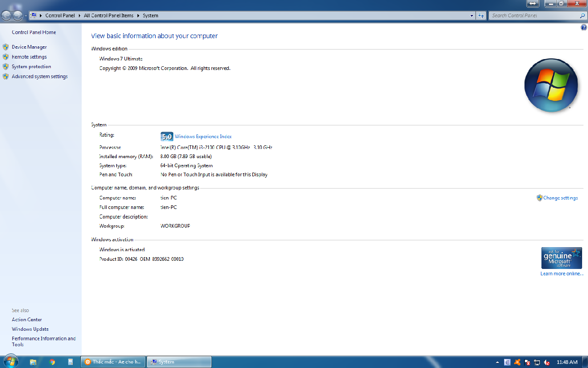The image size is (588, 368).
Task: Open Advanced system settings
Action: pyautogui.click(x=39, y=76)
